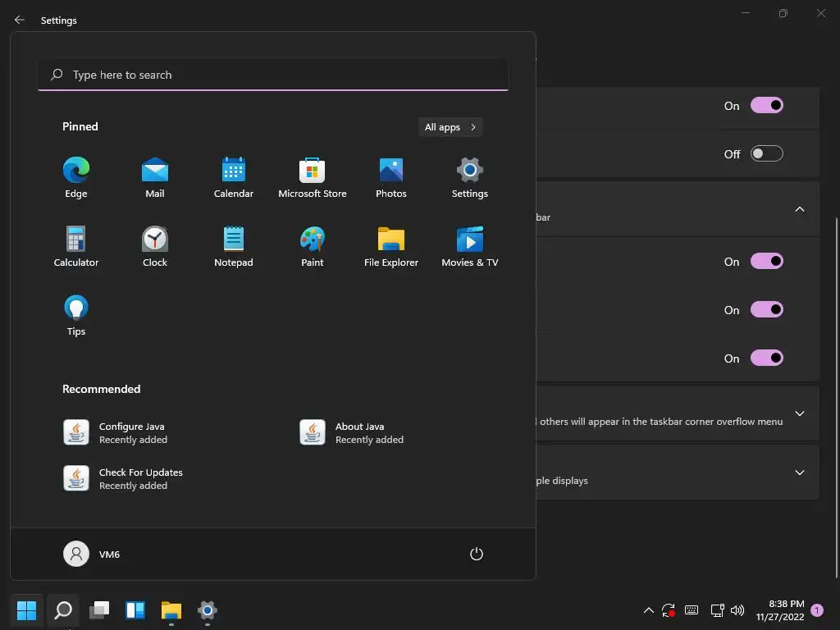Open Search from the taskbar

pos(63,609)
